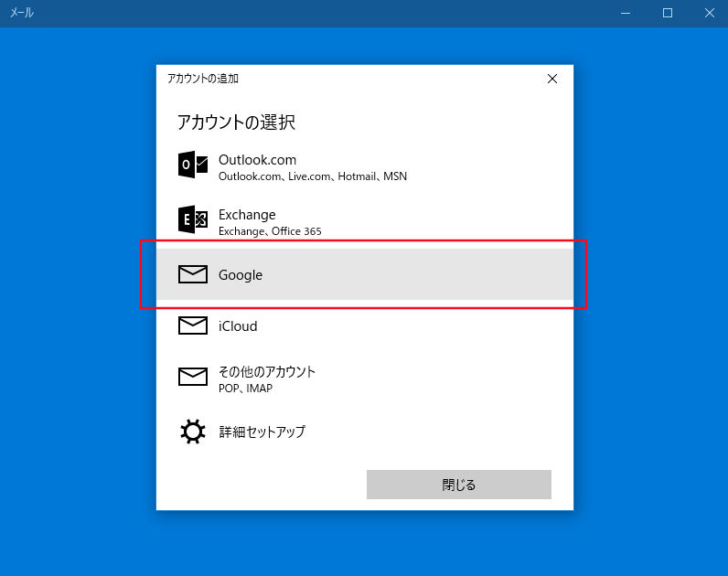Select the Exchange account label
This screenshot has width=728, height=576.
(247, 215)
